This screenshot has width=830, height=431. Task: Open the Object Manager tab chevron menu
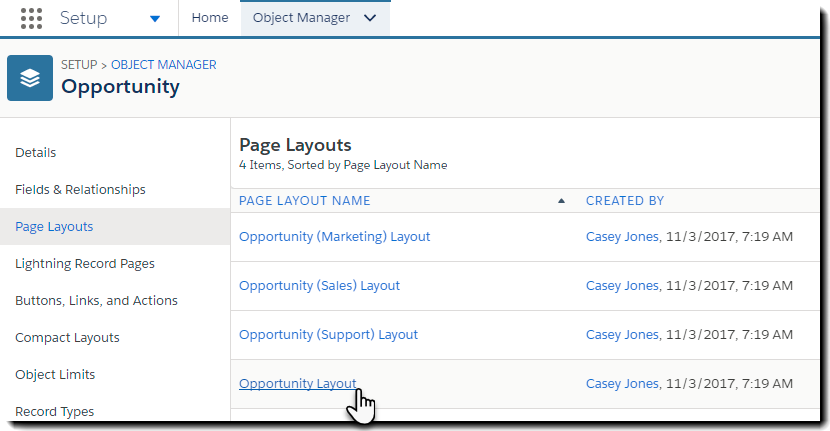pyautogui.click(x=371, y=18)
